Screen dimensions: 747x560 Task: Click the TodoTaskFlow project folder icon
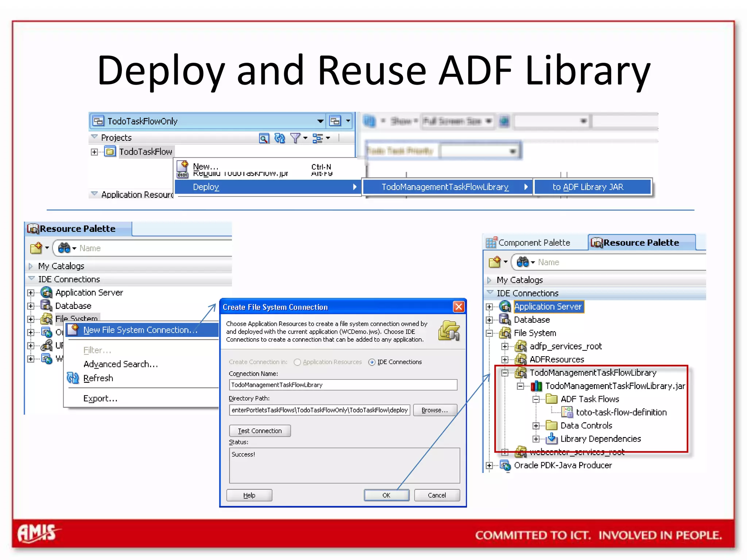click(x=110, y=151)
